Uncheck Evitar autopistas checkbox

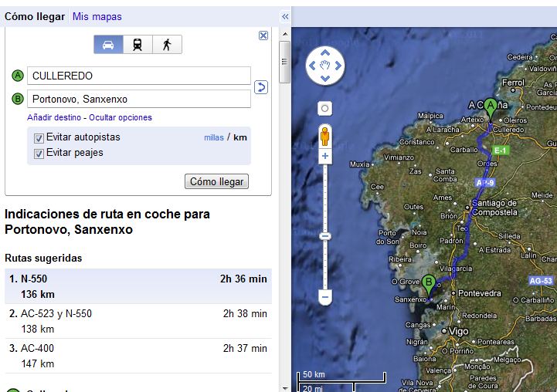(x=39, y=138)
